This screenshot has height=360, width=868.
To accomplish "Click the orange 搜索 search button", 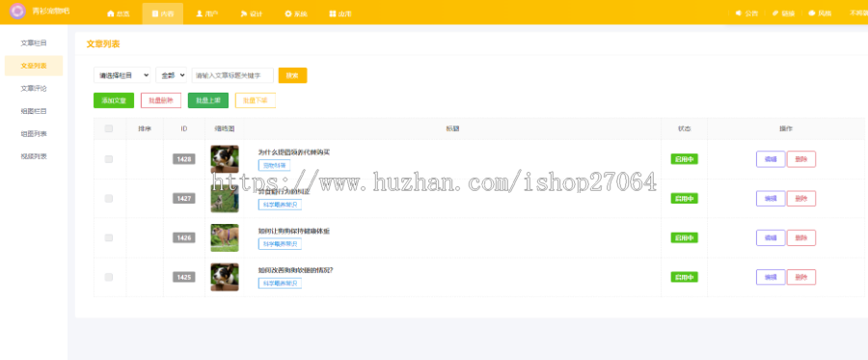I will tap(293, 75).
